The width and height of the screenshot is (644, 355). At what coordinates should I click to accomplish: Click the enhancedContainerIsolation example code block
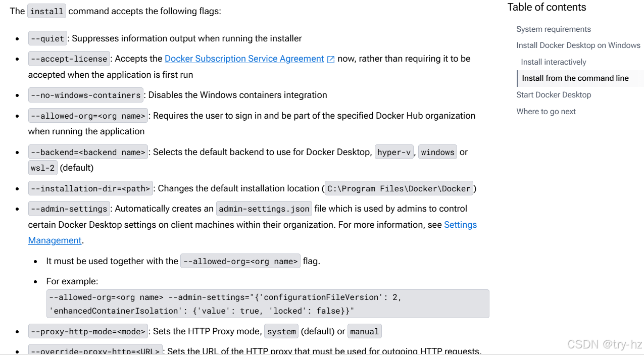point(268,304)
